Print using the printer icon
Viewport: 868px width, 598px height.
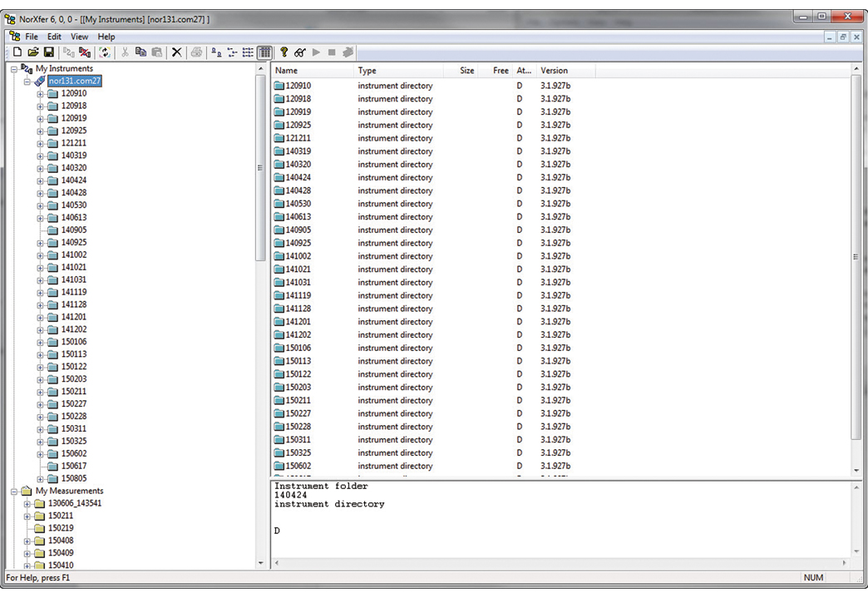tap(196, 52)
